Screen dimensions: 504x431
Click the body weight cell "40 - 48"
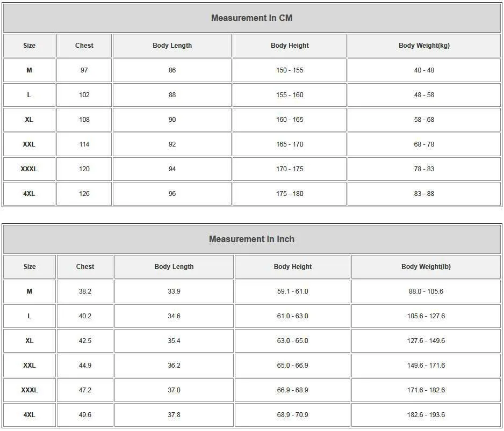point(424,70)
